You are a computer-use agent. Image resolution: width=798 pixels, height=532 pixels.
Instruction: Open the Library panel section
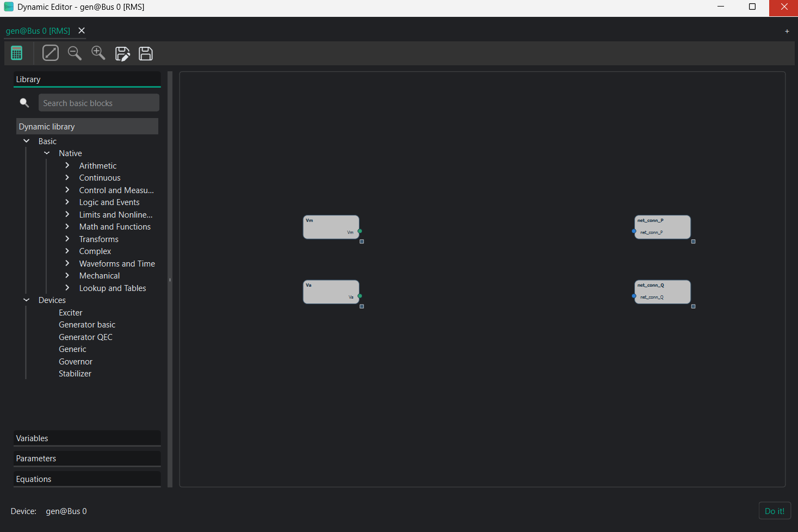[87, 79]
